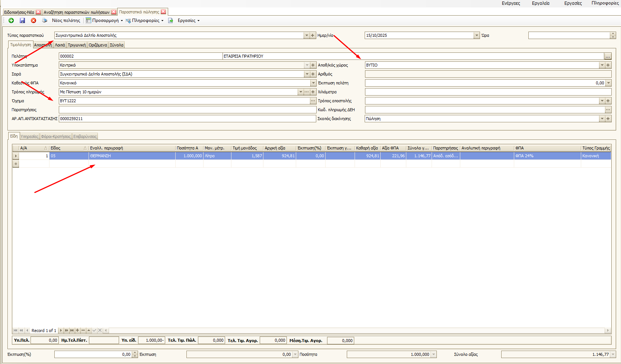The image size is (621, 364).
Task: Click the Παρατηρήσεις input field
Action: coord(187,110)
